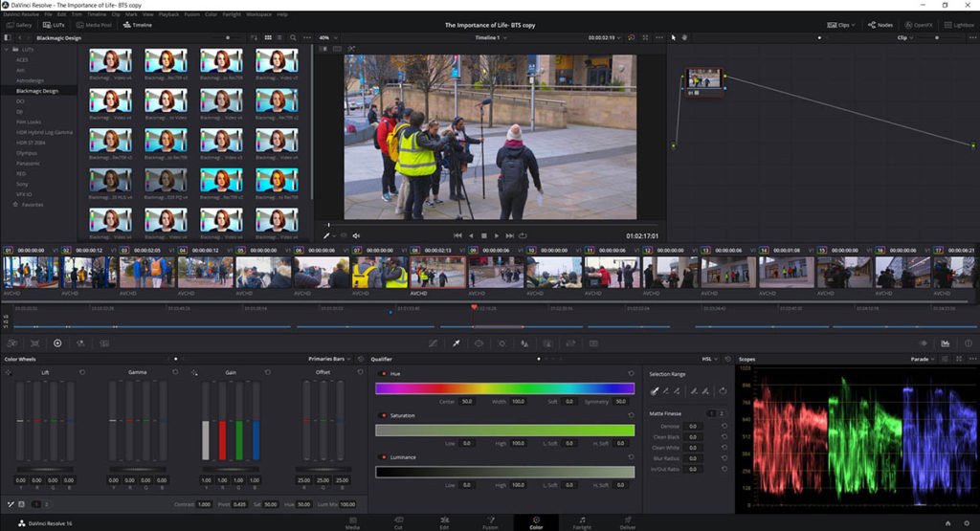The width and height of the screenshot is (980, 531).
Task: Disable the Saturation qualifier channel
Action: tap(384, 416)
